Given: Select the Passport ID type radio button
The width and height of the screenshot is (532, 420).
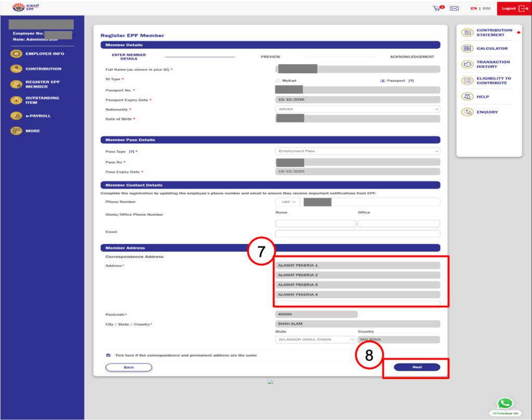Looking at the screenshot, I should pyautogui.click(x=383, y=80).
